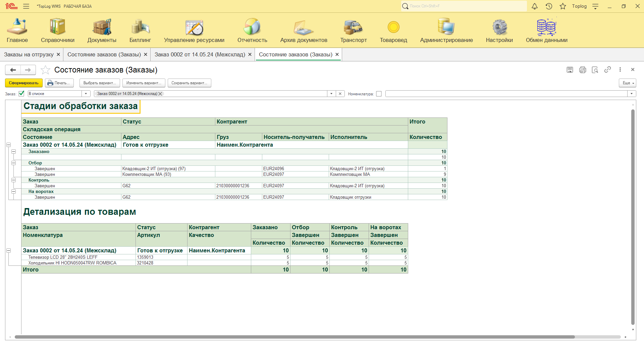Select Холодильник HI HODN050047RW cell

coord(78,263)
